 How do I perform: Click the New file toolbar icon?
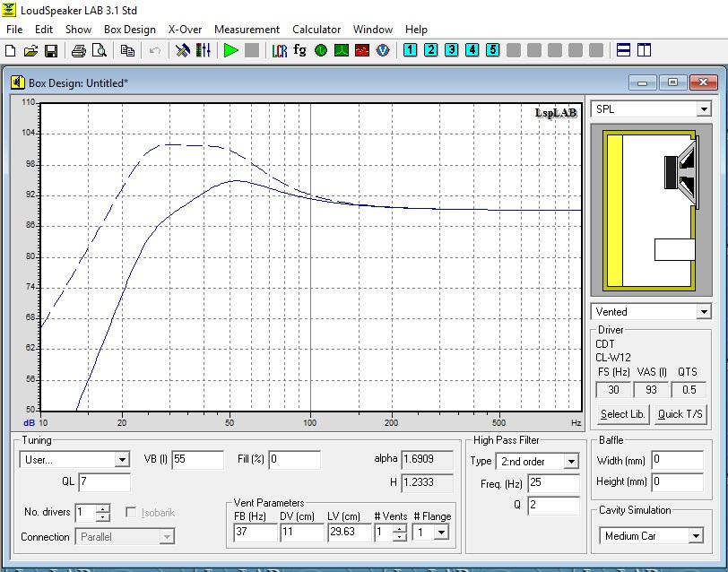point(11,50)
